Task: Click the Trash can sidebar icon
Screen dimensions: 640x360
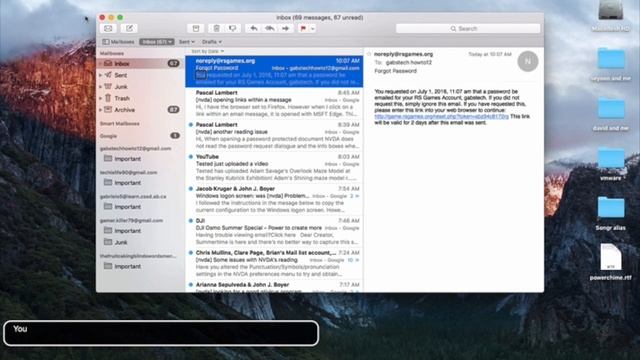Action: tap(108, 98)
